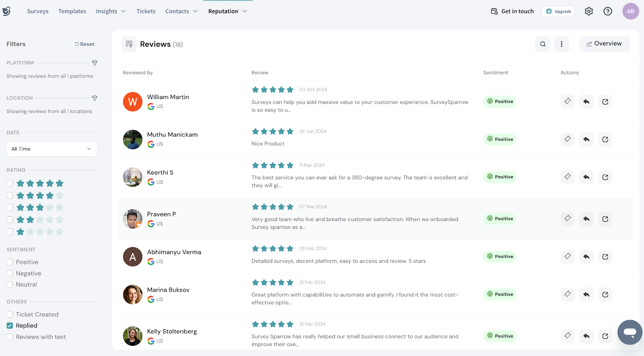644x356 pixels.
Task: Uncheck the Replied filter checkbox
Action: [10, 326]
